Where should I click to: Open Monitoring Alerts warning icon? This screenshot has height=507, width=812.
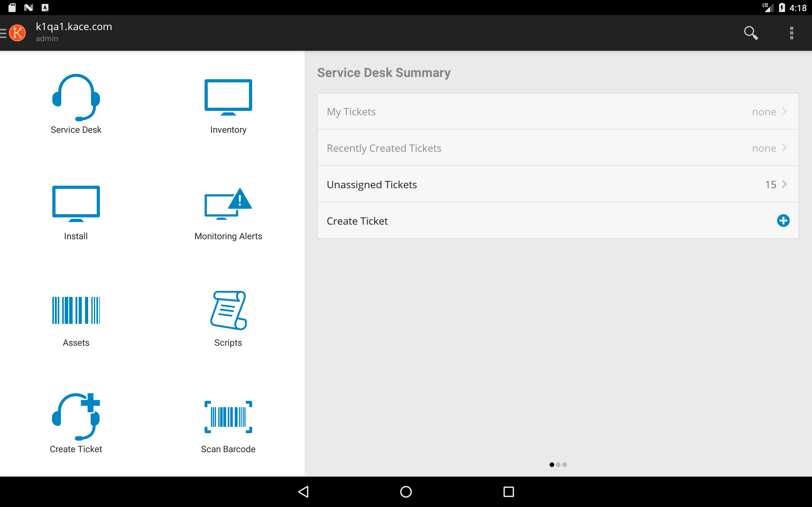pos(228,203)
